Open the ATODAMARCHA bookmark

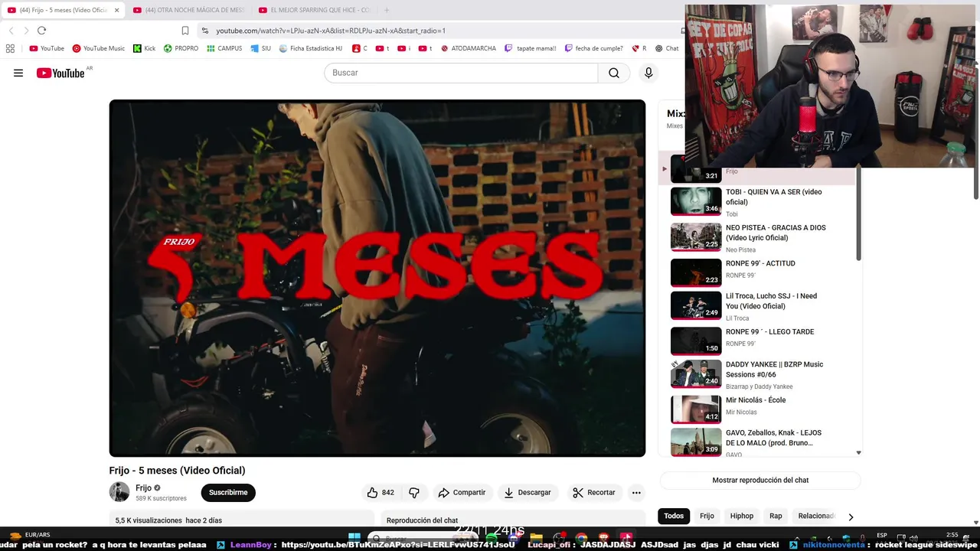pos(469,48)
